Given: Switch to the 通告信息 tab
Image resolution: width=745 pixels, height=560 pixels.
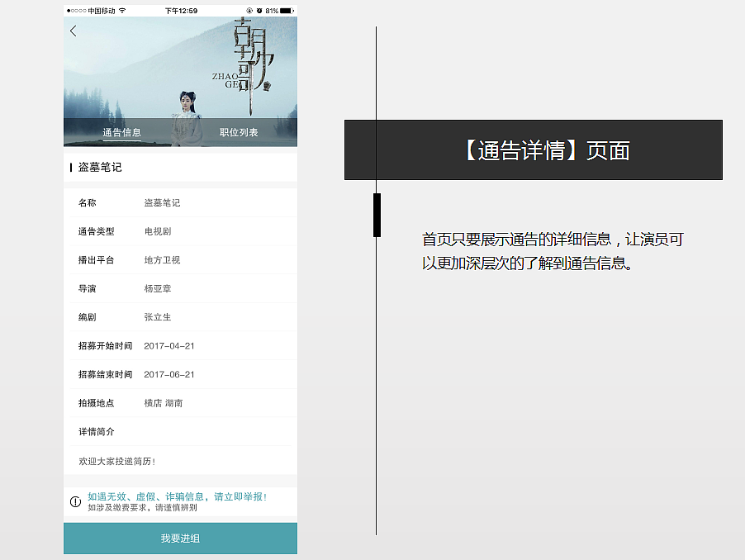Looking at the screenshot, I should point(121,132).
